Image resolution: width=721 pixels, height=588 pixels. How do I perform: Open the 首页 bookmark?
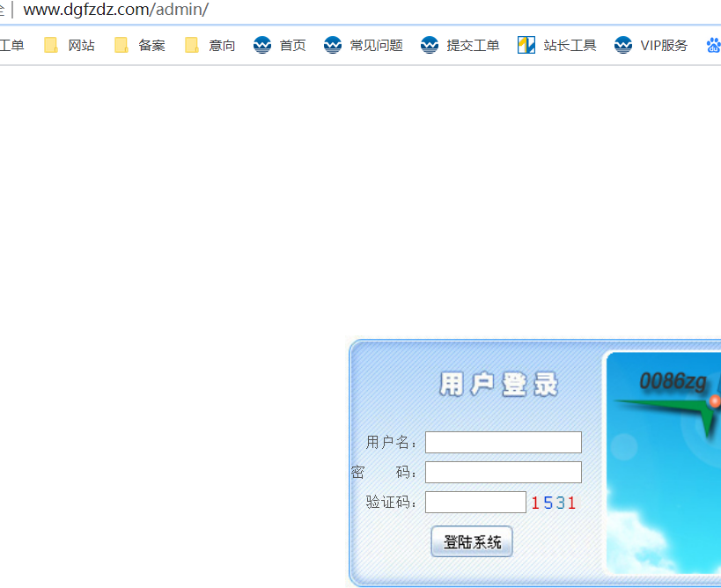280,46
